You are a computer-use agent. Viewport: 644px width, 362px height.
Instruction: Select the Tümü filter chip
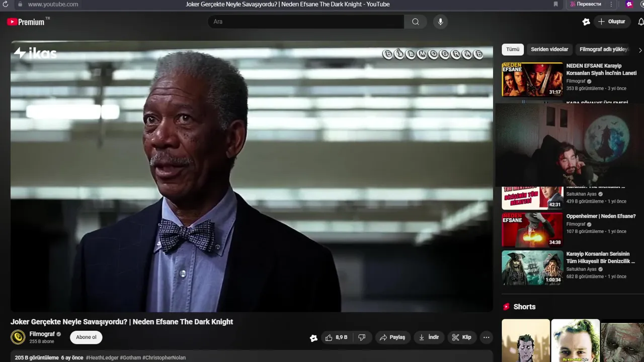513,49
